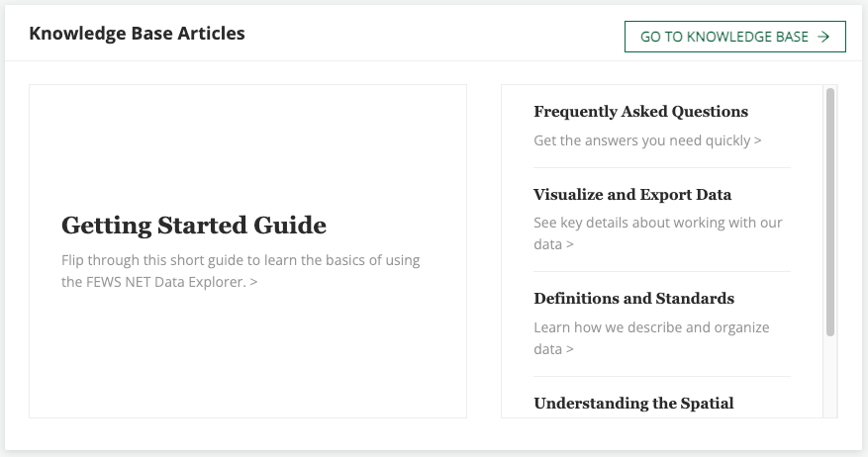Click 'Learn how we describe and organize' description
The width and height of the screenshot is (868, 457).
pyautogui.click(x=651, y=327)
